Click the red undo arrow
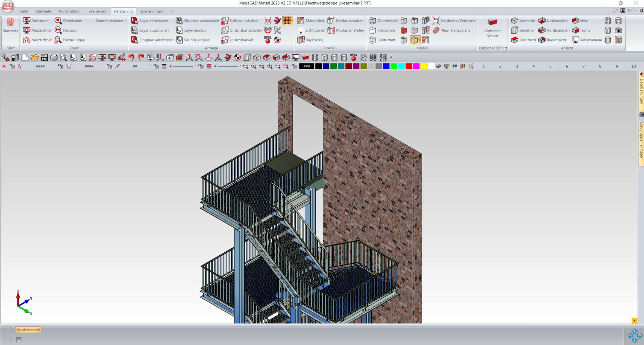This screenshot has width=644, height=345. (131, 57)
